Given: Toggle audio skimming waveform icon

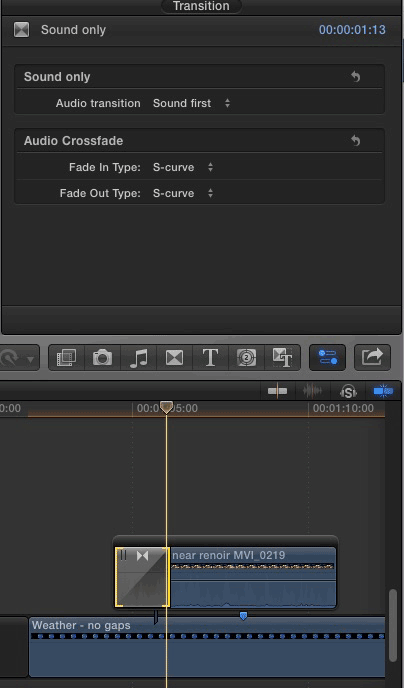Looking at the screenshot, I should 312,391.
